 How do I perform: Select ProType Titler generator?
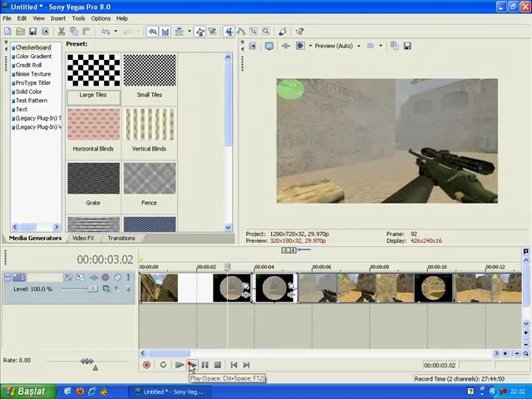click(x=33, y=83)
